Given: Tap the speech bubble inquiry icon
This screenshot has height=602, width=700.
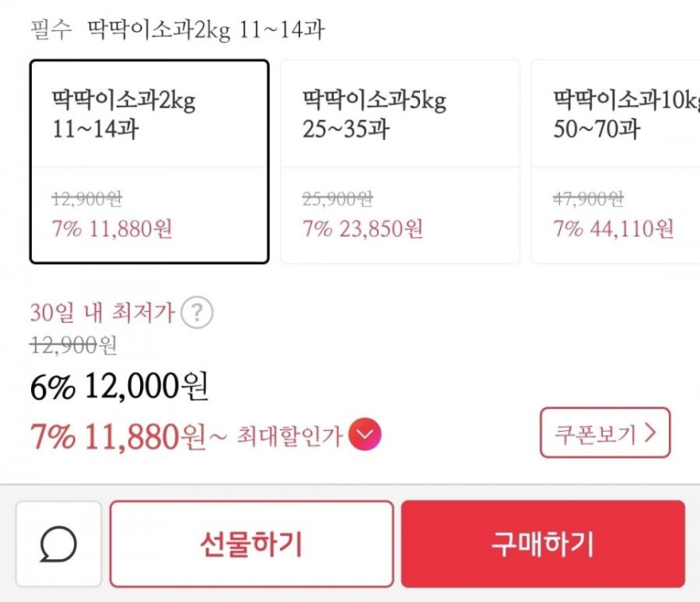Looking at the screenshot, I should click(59, 544).
